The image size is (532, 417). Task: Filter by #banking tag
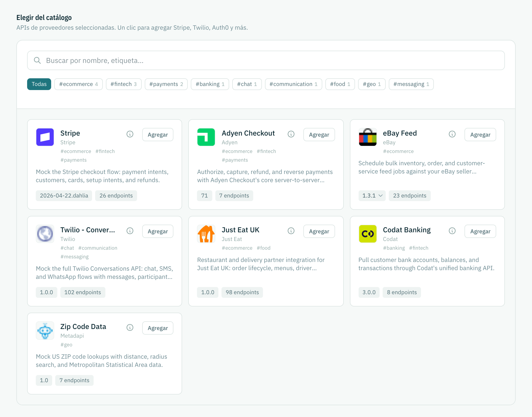point(210,84)
